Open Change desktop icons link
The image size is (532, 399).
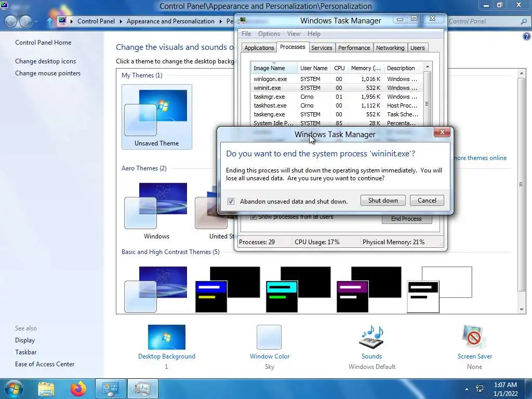(x=46, y=61)
